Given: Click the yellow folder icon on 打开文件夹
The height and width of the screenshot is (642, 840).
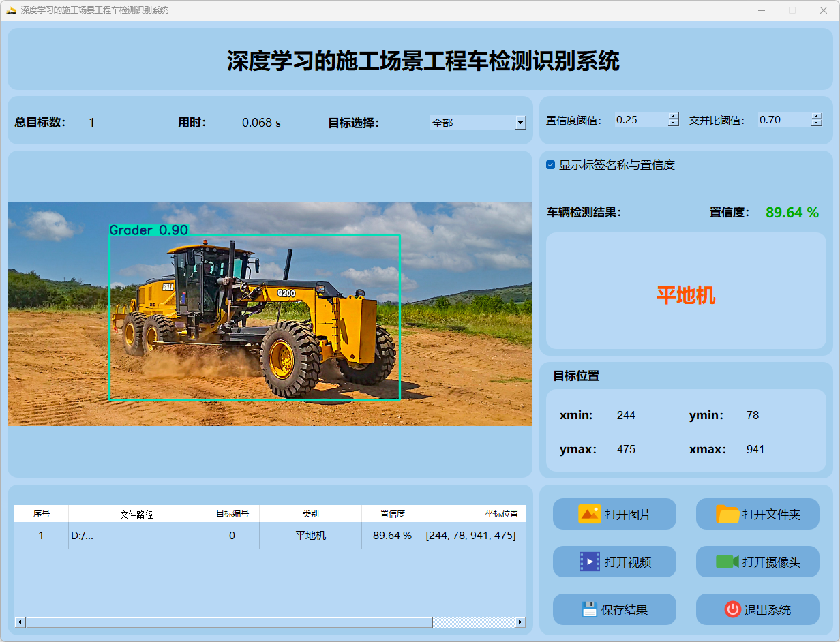Looking at the screenshot, I should click(727, 514).
